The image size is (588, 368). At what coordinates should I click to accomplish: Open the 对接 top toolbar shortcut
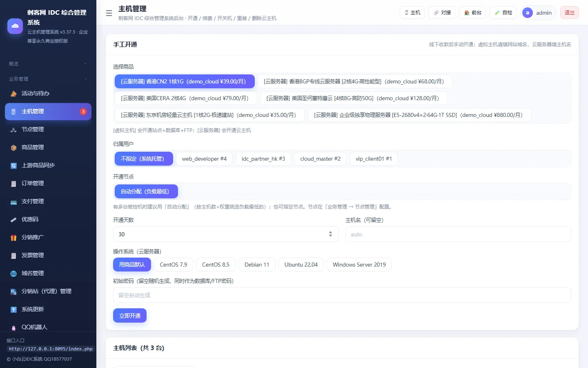pos(442,13)
